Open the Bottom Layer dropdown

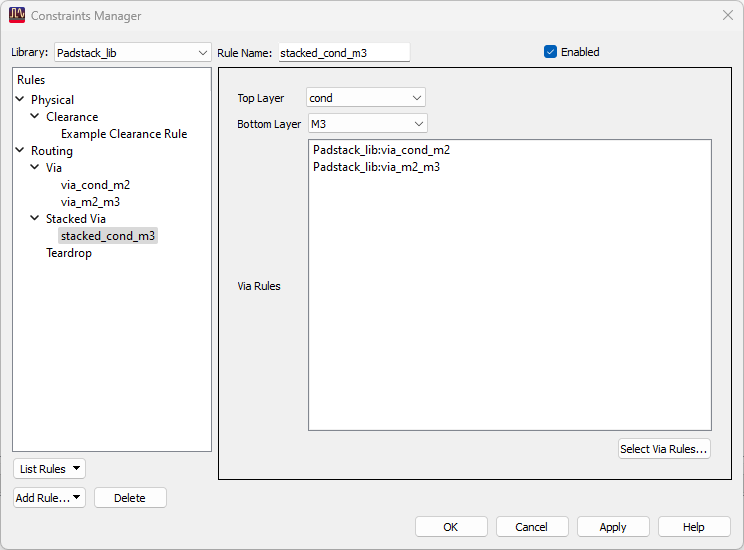[x=368, y=124]
